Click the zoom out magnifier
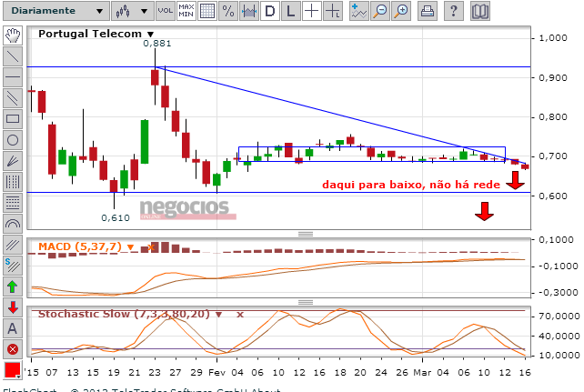This screenshot has height=392, width=584. click(380, 11)
